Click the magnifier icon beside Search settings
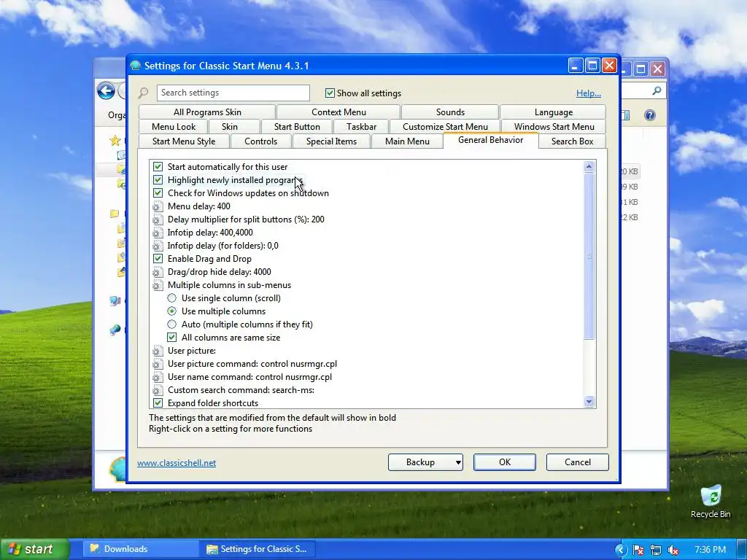The image size is (747, 560). pos(144,93)
